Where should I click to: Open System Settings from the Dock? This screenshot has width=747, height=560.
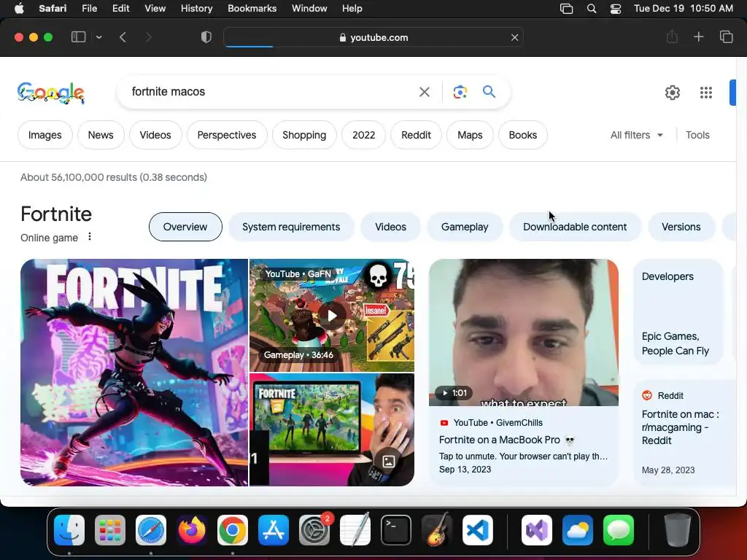[x=314, y=530]
